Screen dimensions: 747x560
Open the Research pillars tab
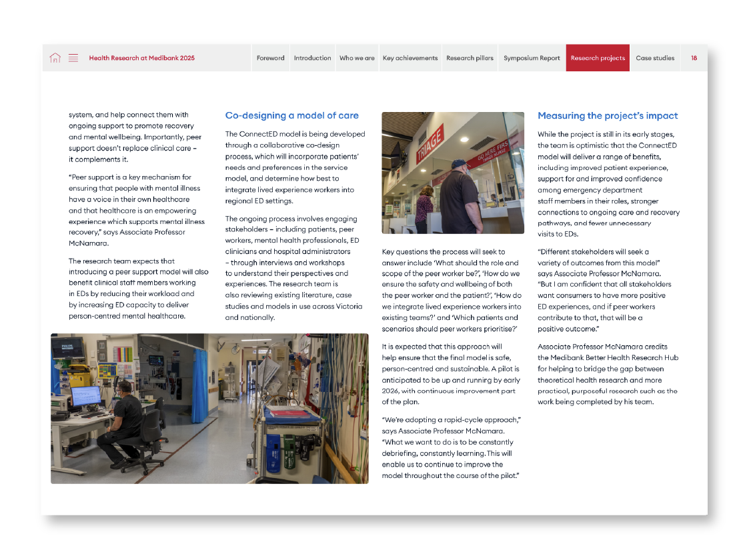[470, 58]
